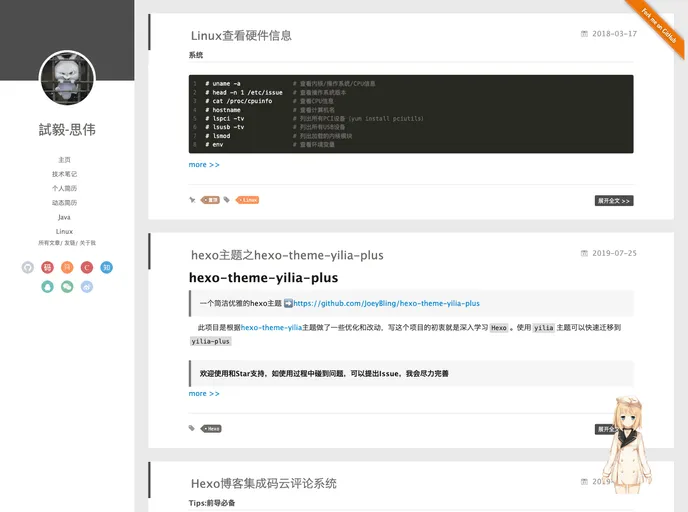Image resolution: width=688 pixels, height=512 pixels.
Task: Click code line 'cat /proc/cpuinfo'
Action: click(239, 101)
